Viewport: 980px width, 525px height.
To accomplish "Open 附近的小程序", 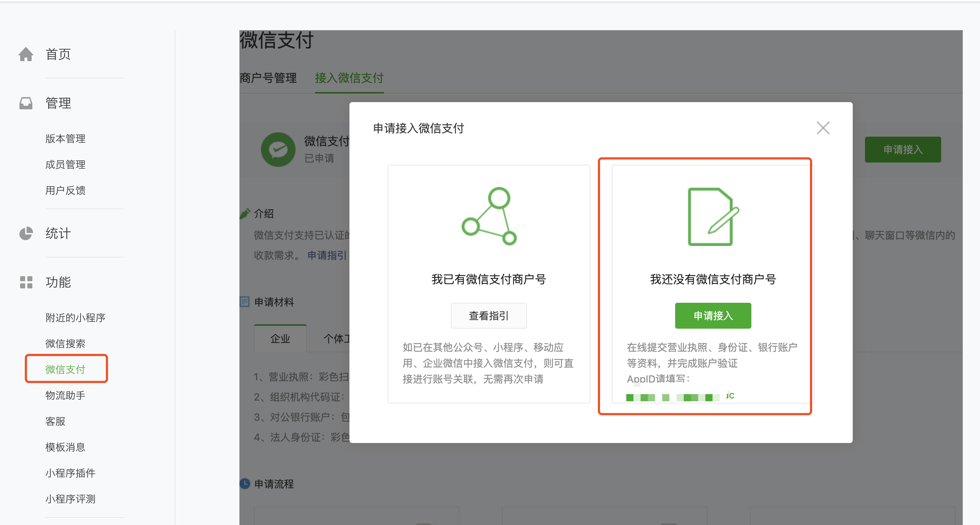I will [75, 318].
